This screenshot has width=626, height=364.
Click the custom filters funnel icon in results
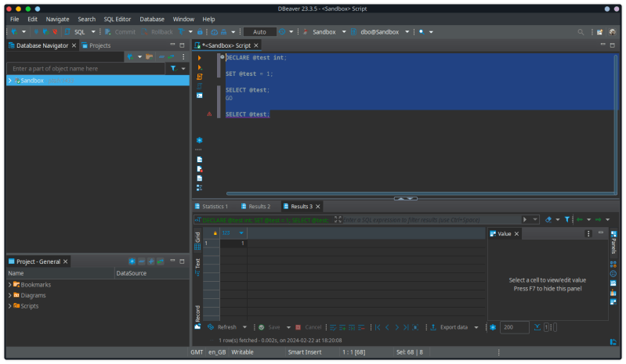pos(567,220)
